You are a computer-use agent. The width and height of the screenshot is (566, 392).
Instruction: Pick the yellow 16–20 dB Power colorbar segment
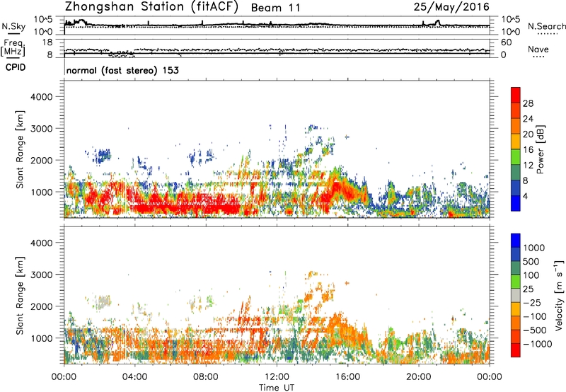click(x=516, y=141)
